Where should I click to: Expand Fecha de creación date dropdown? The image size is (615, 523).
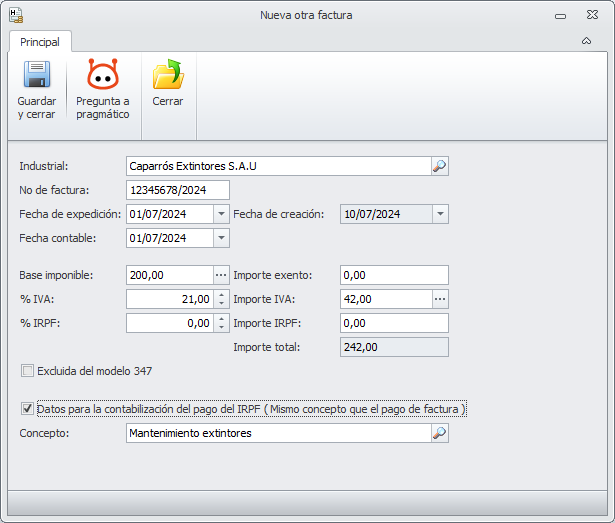[440, 214]
